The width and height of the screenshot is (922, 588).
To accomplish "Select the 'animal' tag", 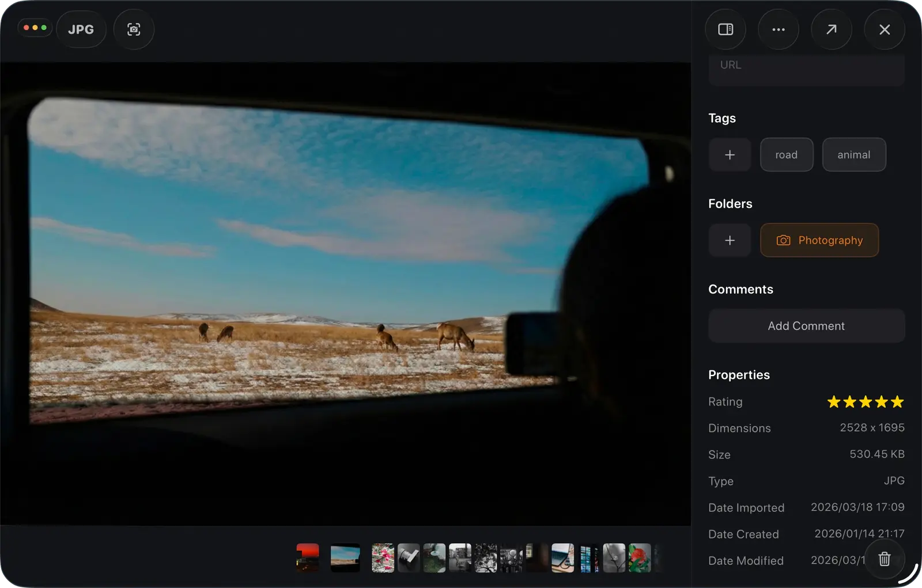I will pyautogui.click(x=853, y=154).
